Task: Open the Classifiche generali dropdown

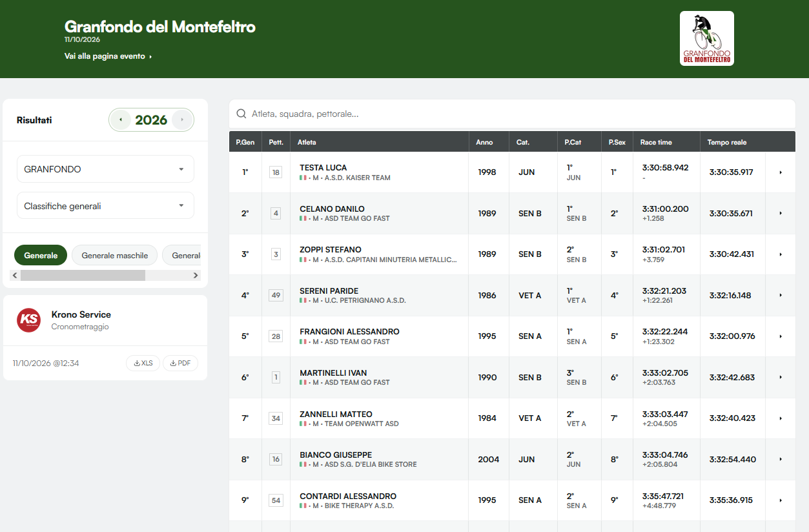Action: coord(105,206)
